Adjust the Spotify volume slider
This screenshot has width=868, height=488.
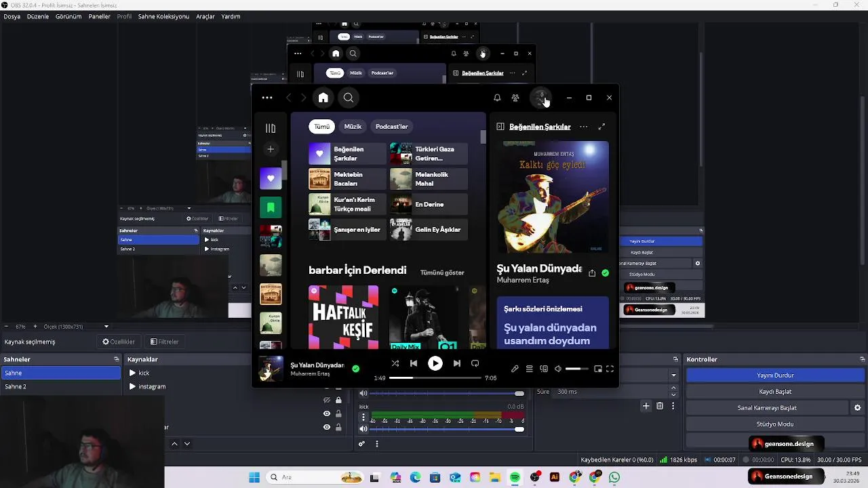(577, 369)
